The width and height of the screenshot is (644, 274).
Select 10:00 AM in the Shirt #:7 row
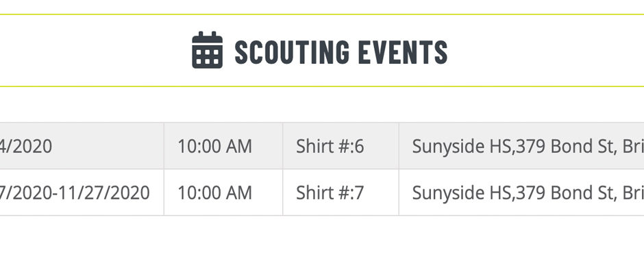(x=215, y=192)
